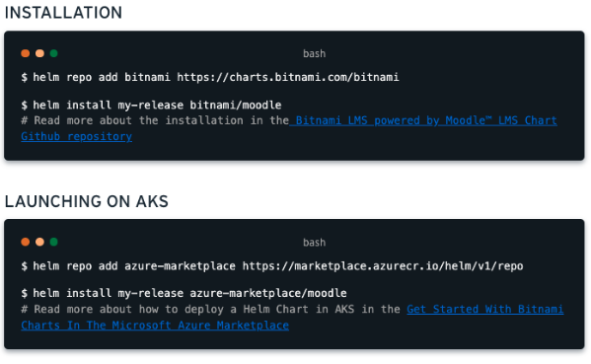This screenshot has height=364, width=591.
Task: Click the helm install my-release bitnami/moodle command
Action: (151, 105)
